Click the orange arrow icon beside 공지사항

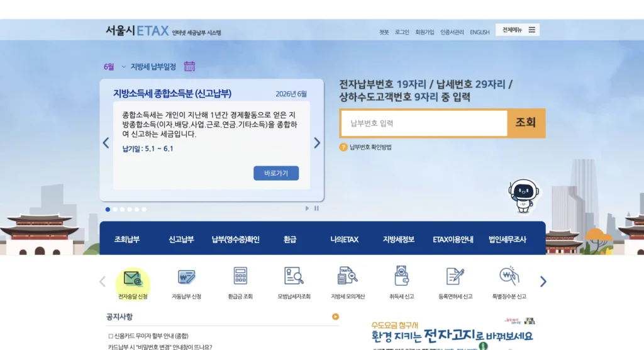click(335, 317)
